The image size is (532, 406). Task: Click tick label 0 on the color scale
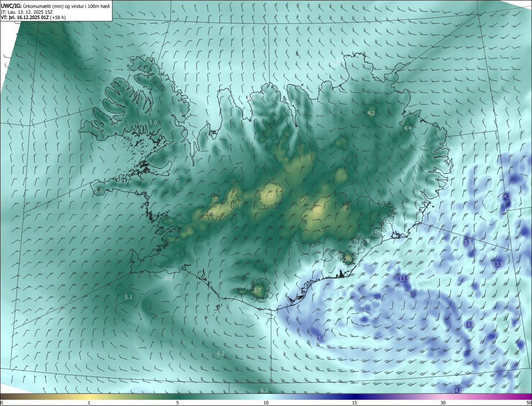2,403
